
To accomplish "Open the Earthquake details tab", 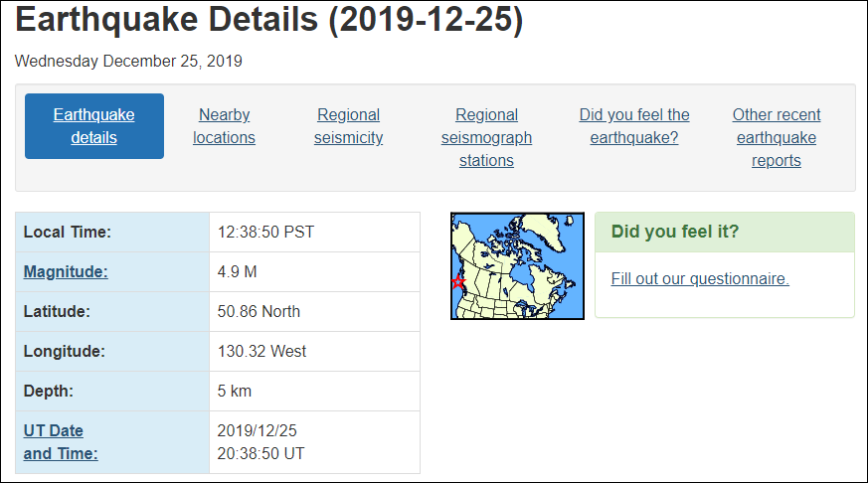I will 94,126.
